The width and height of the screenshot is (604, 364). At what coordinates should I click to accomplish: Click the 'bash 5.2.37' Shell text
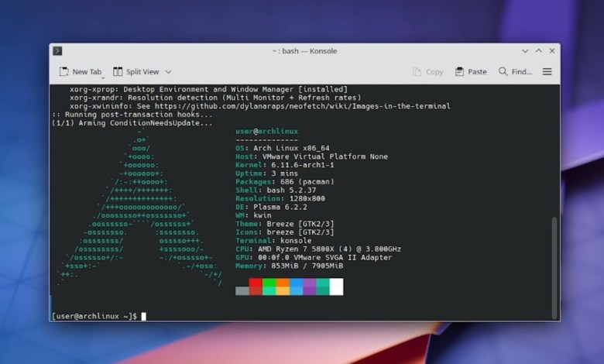click(291, 191)
